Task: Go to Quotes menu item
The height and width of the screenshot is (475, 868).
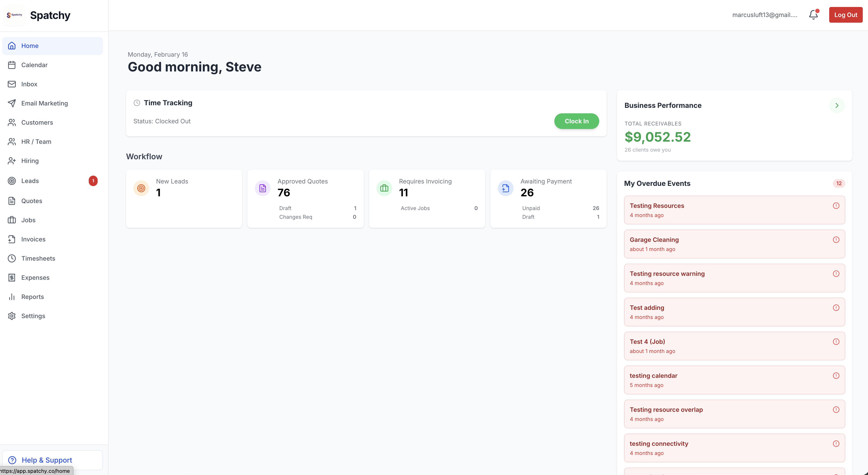Action: [53, 201]
